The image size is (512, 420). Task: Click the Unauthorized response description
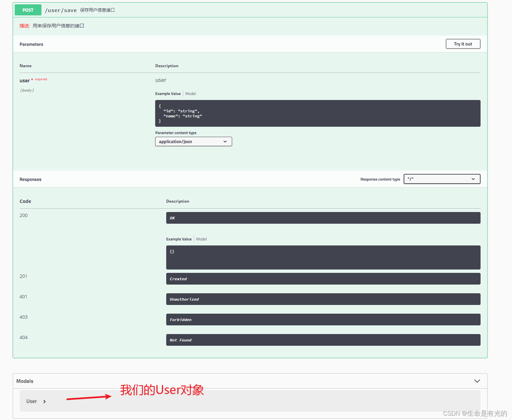(x=323, y=299)
